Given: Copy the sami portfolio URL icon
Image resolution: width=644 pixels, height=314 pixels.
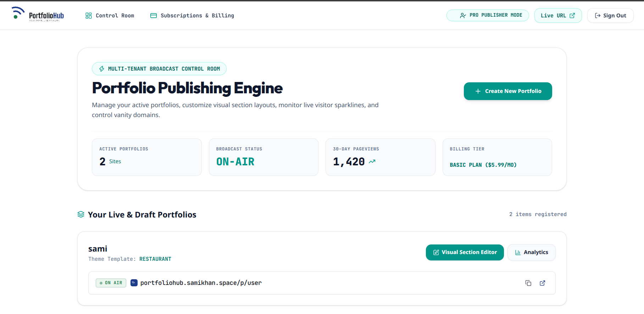Looking at the screenshot, I should (x=528, y=283).
